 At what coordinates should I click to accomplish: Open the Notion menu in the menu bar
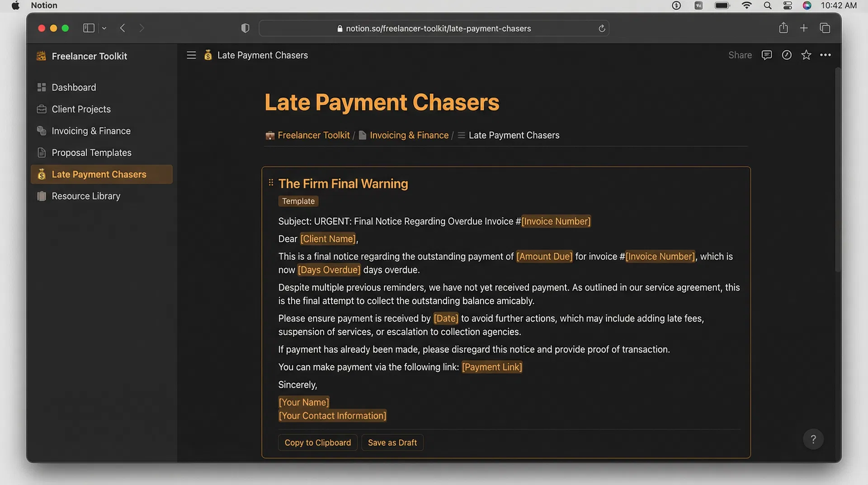point(43,5)
